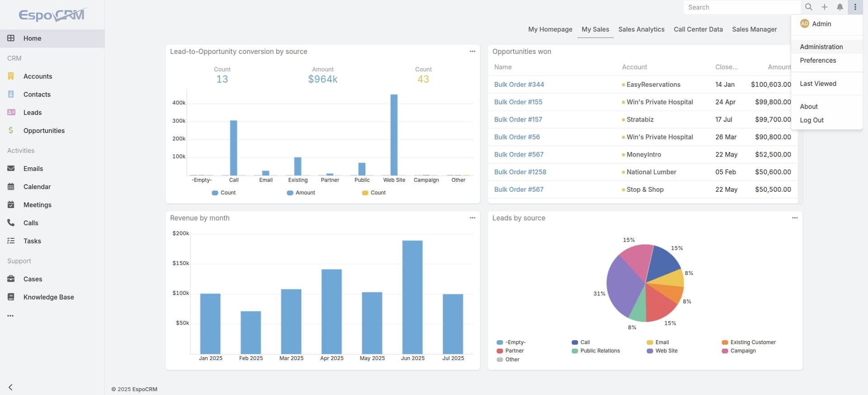
Task: Open the Bulk Order #1258 link
Action: pyautogui.click(x=520, y=172)
